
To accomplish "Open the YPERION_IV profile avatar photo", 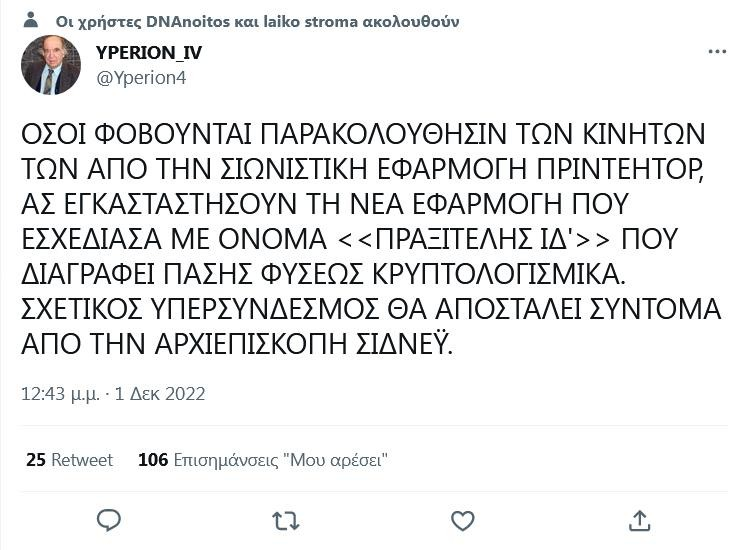I will 50,65.
